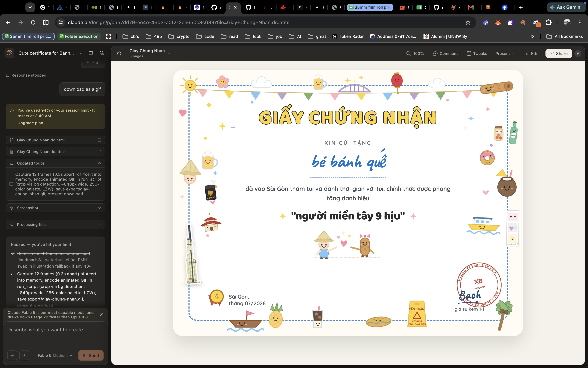Click the certificate preview canvas

pos(348,203)
